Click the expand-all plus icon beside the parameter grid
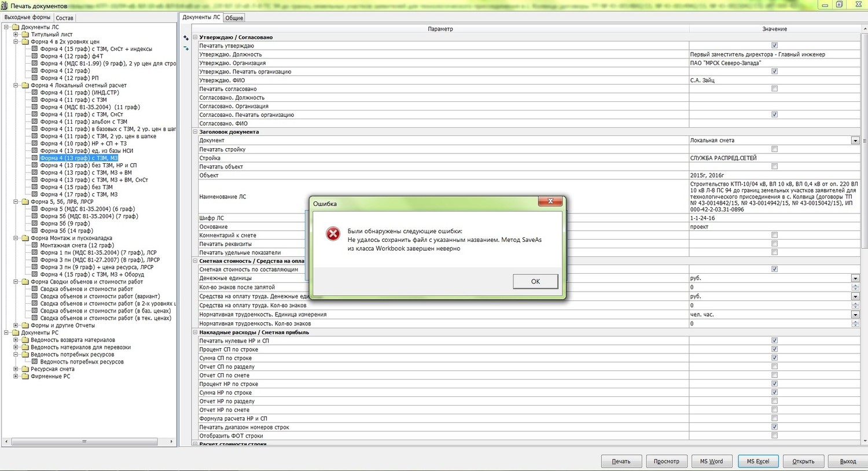 coord(186,38)
